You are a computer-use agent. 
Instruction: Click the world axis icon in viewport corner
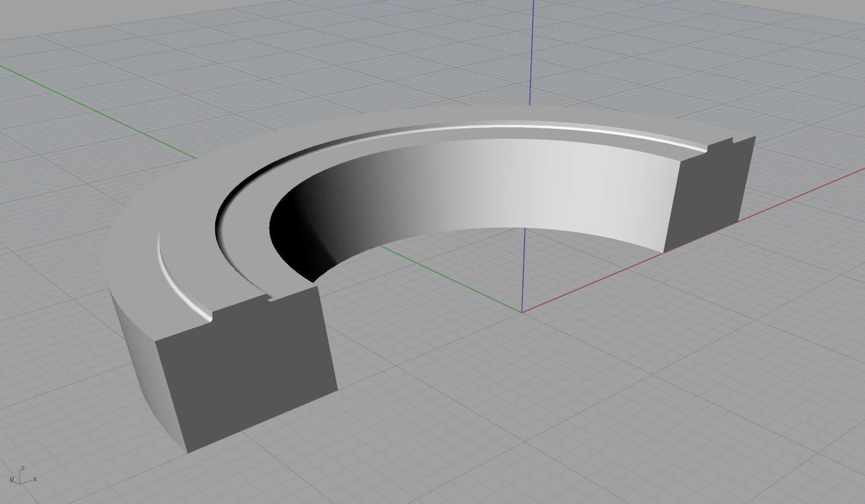tap(22, 476)
